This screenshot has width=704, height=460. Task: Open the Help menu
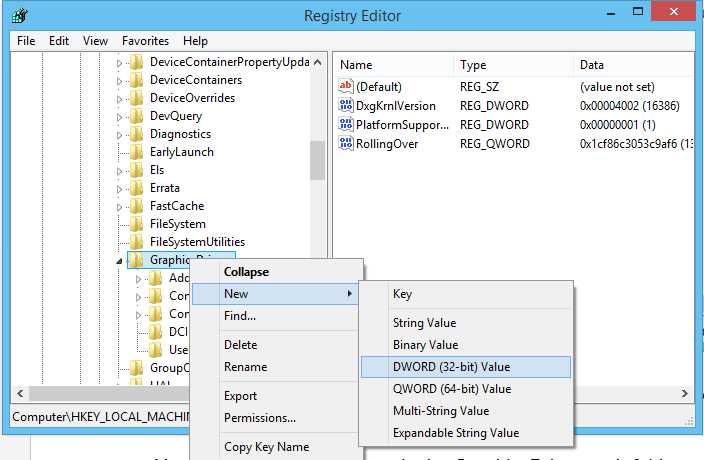click(x=195, y=41)
